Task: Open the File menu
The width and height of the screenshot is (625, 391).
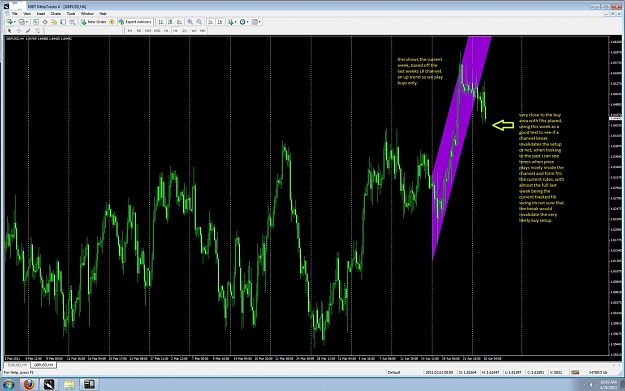Action: (14, 14)
